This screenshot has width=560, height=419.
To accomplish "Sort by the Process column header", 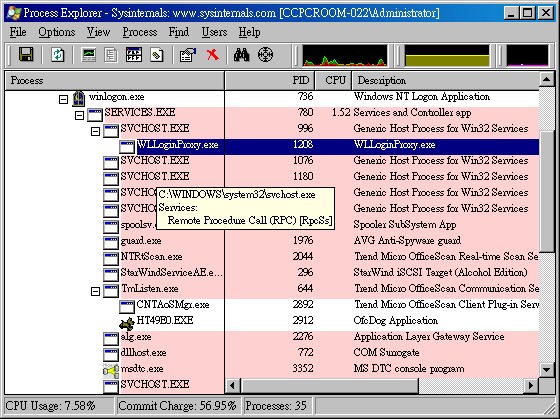I will coord(114,80).
